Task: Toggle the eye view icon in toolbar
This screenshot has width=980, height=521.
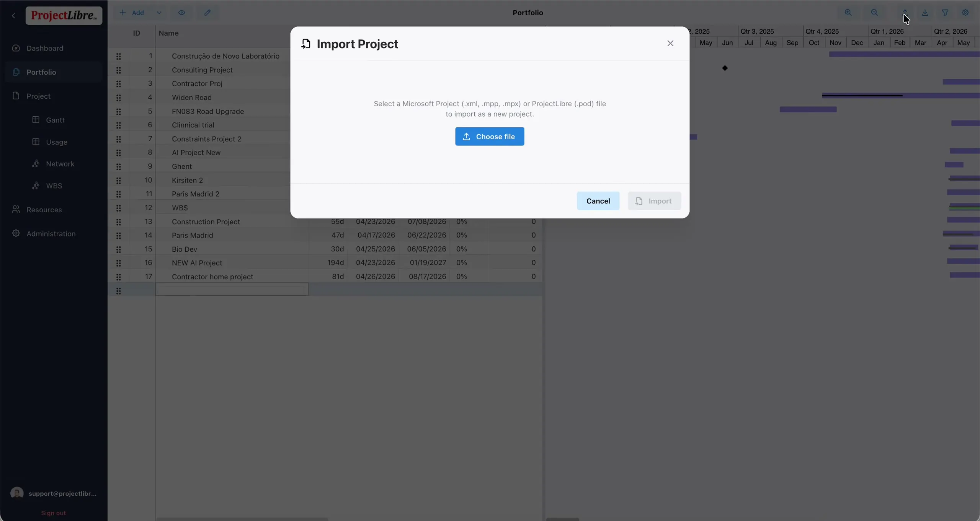Action: pyautogui.click(x=181, y=13)
